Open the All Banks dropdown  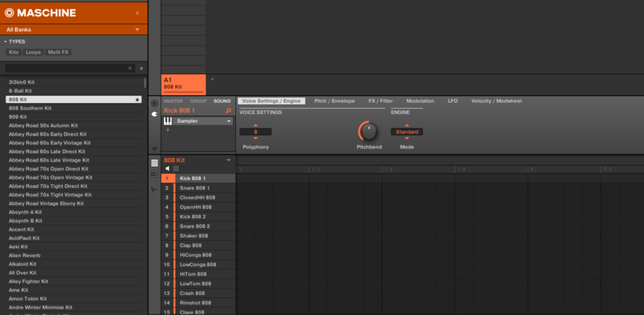point(74,30)
